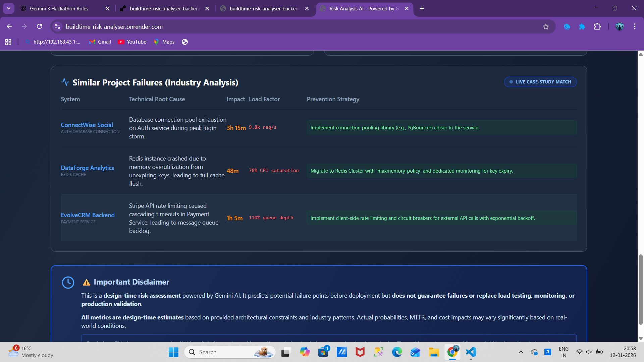Open File Explorer from taskbar
The height and width of the screenshot is (362, 644).
click(434, 352)
